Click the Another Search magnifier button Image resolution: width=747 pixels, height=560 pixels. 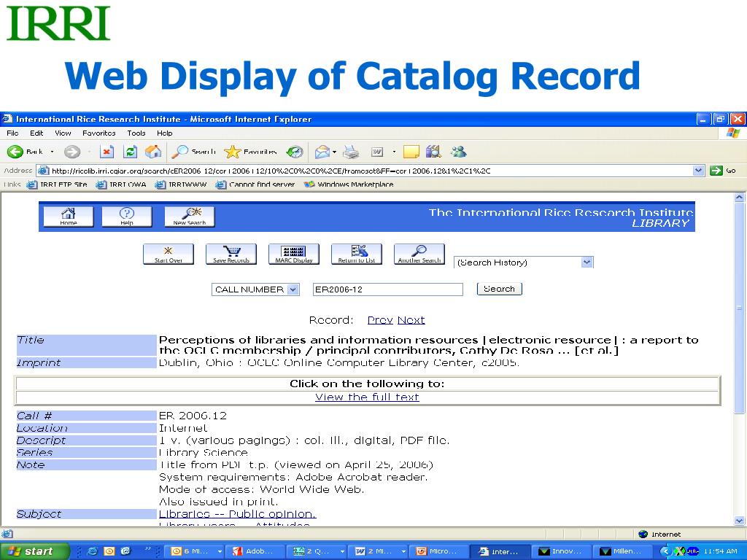point(419,254)
